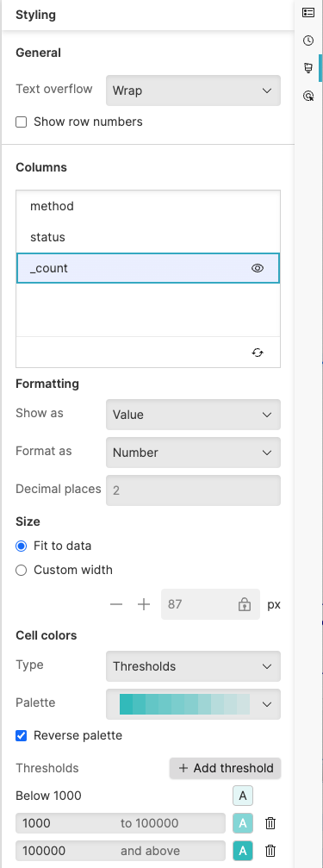Select the _count column row

point(147,268)
